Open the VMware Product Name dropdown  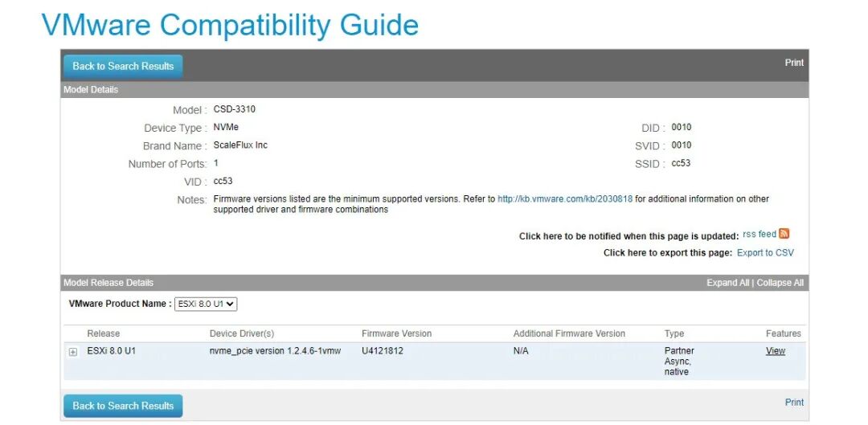pyautogui.click(x=206, y=304)
